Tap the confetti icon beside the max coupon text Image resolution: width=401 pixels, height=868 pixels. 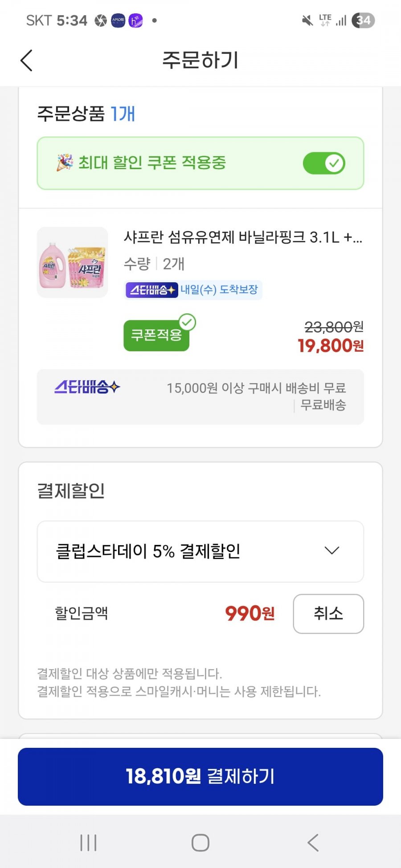65,162
